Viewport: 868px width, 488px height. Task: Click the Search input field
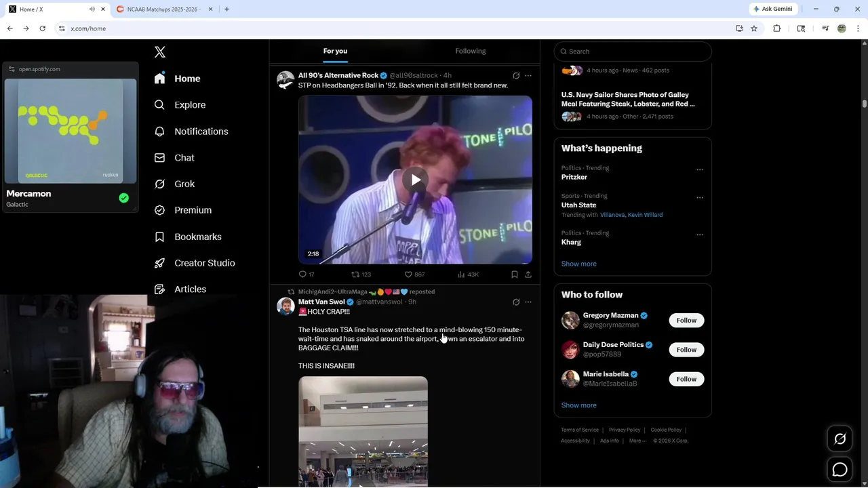(x=633, y=52)
